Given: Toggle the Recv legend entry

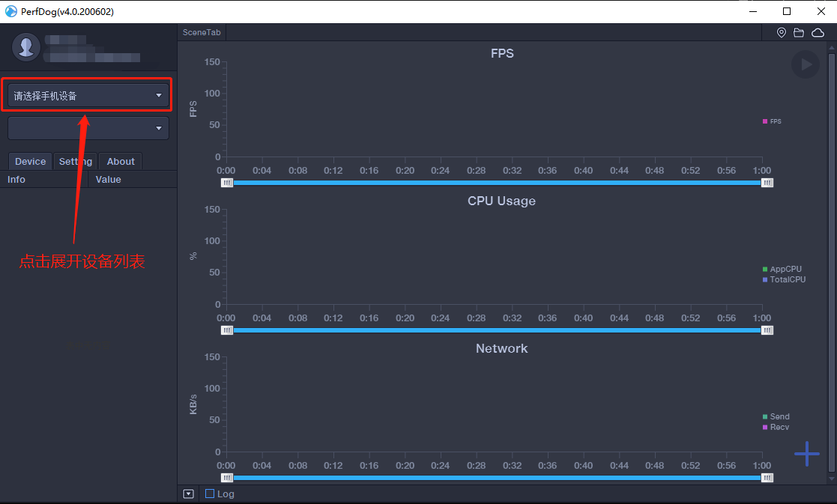Looking at the screenshot, I should click(776, 427).
